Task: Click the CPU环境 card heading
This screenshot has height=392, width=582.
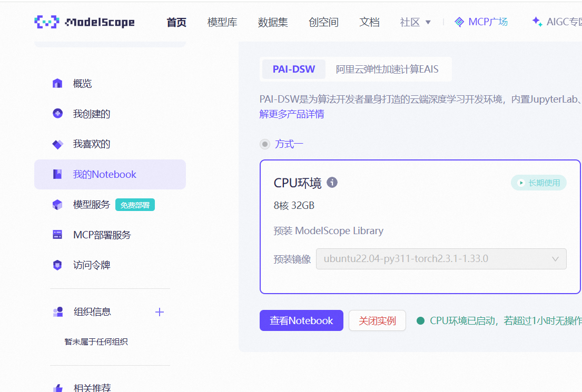Action: click(298, 183)
